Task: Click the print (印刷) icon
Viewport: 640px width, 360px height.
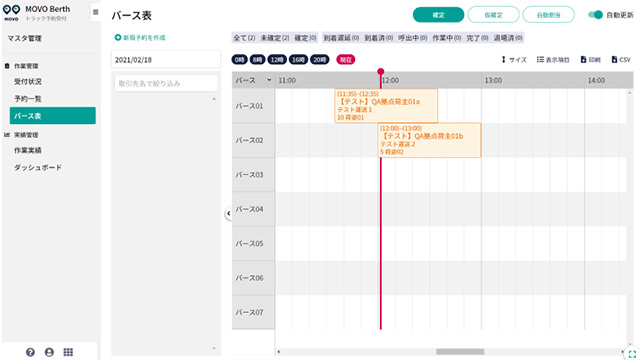Action: (x=590, y=60)
